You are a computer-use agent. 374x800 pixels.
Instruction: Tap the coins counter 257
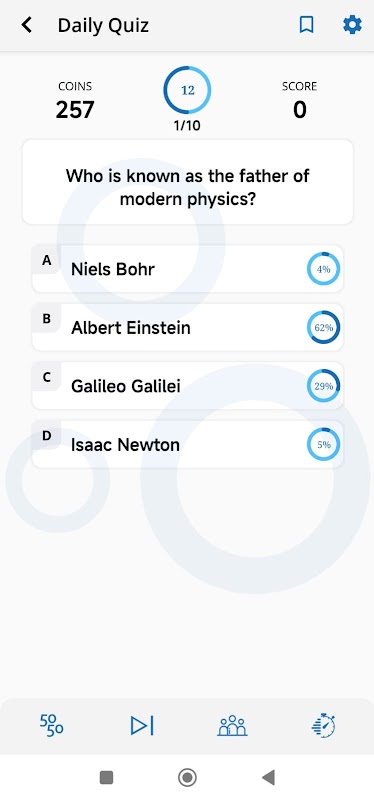75,110
